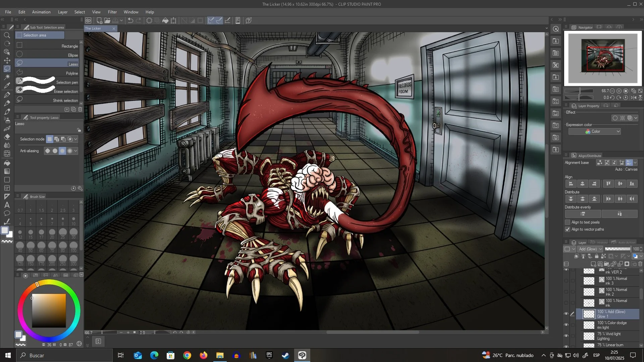Hide the rim light layer
644x362 pixels.
click(566, 325)
